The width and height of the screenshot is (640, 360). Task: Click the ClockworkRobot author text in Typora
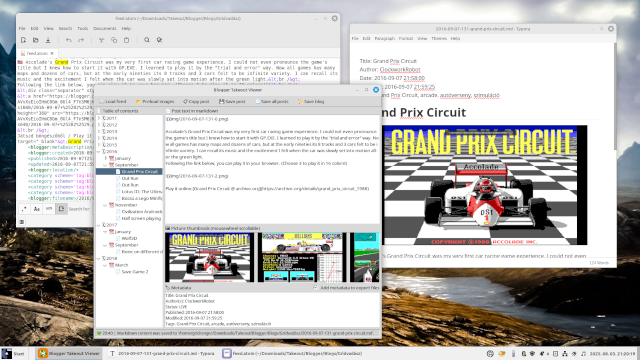coord(400,70)
